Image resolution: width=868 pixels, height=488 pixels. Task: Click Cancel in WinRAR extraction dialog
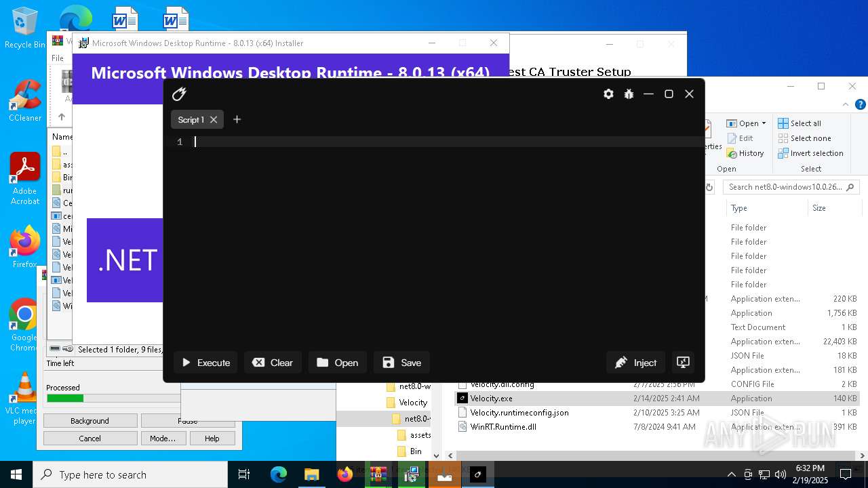click(90, 439)
